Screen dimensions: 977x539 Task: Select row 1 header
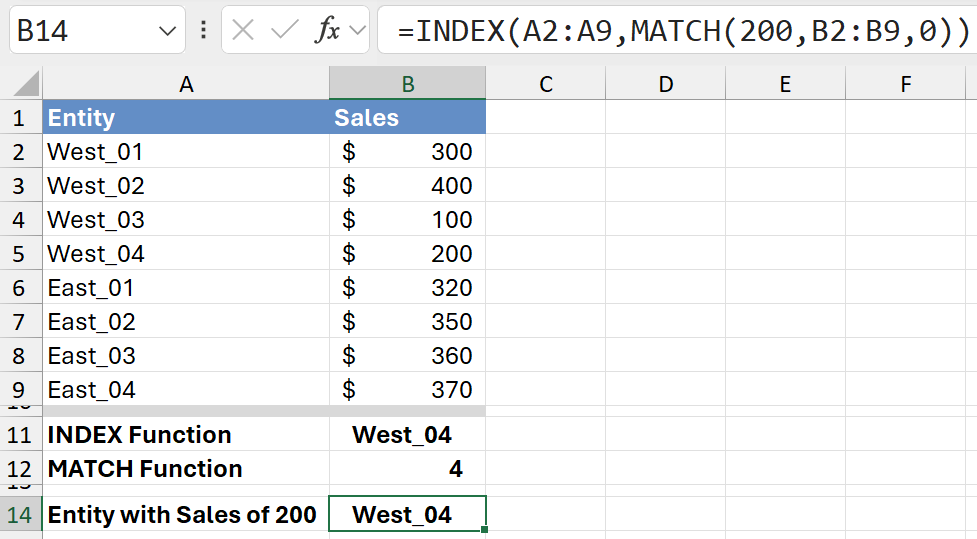coord(21,117)
